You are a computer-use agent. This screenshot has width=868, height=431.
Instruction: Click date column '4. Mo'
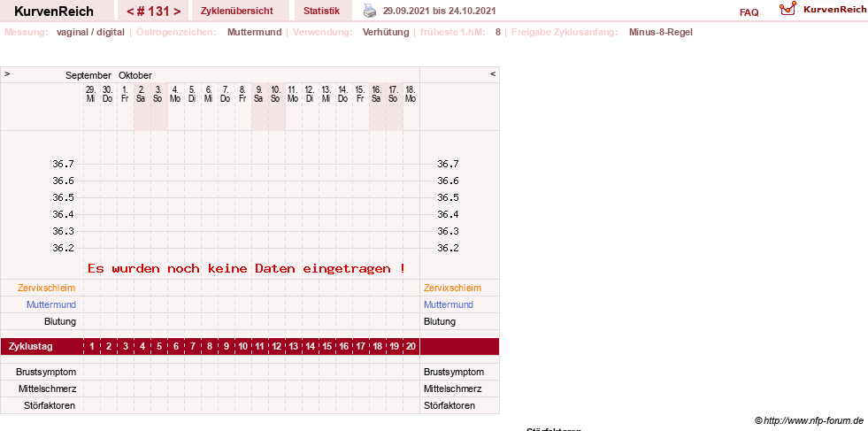[x=175, y=94]
